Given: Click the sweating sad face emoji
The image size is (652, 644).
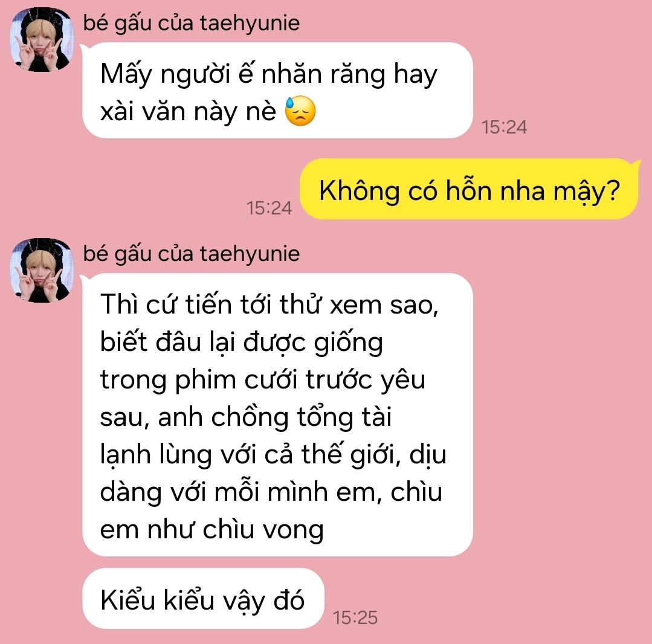Looking at the screenshot, I should (x=300, y=111).
